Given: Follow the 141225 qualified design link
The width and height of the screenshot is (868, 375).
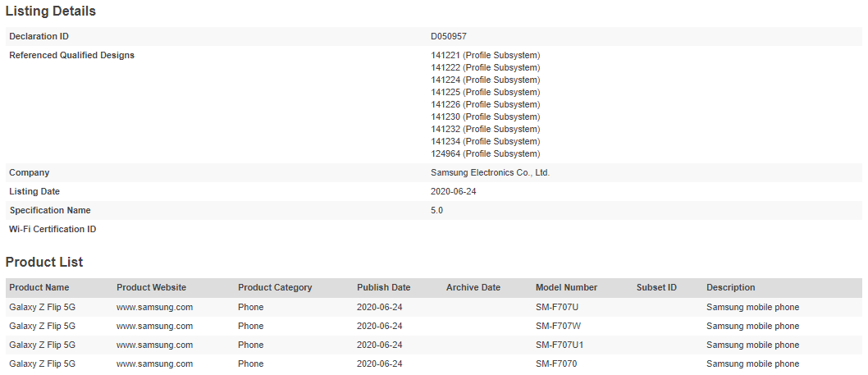Looking at the screenshot, I should point(445,92).
